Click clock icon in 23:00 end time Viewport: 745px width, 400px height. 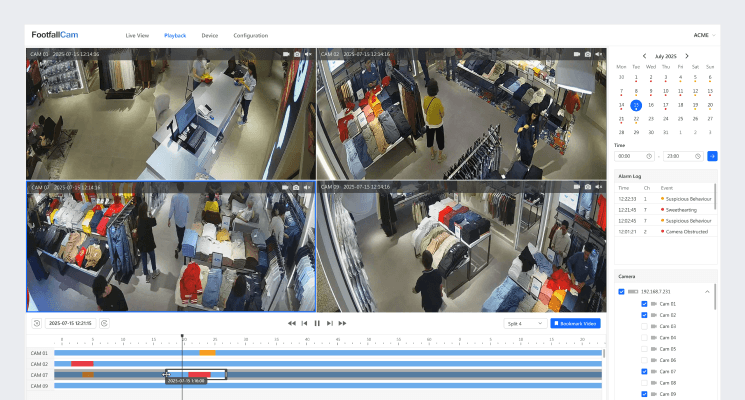(697, 156)
